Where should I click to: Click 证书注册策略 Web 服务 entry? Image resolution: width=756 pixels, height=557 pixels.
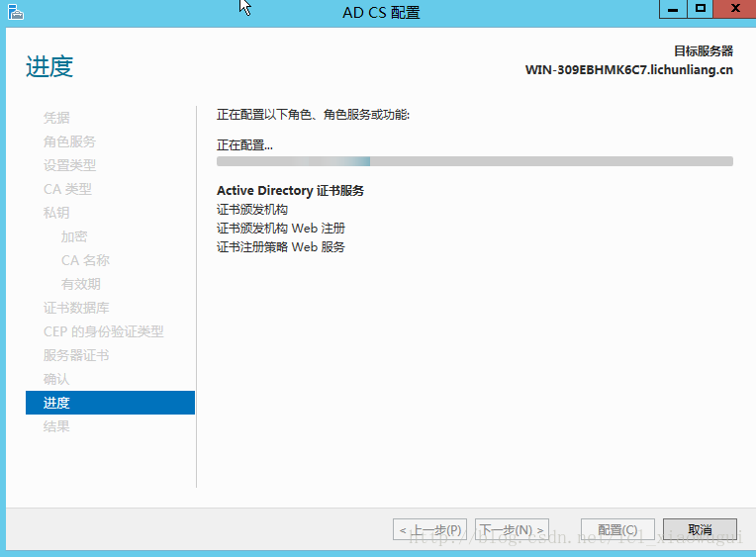point(281,247)
